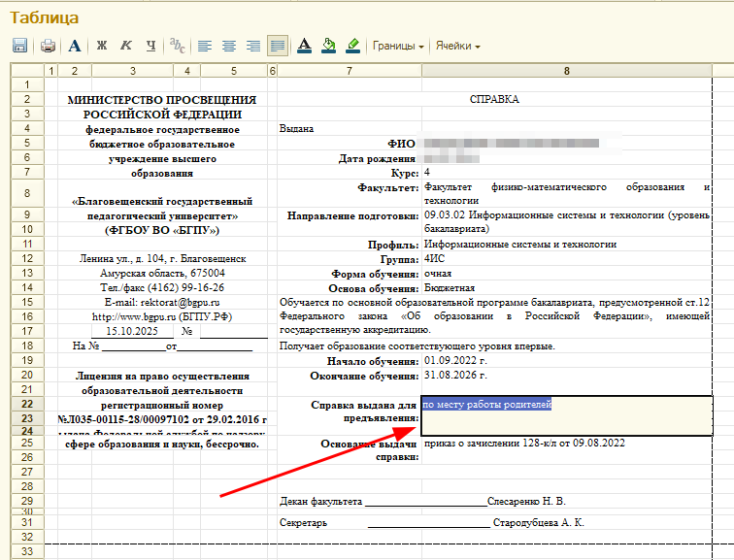Viewport: 734px width, 560px height.
Task: Click the text color icon
Action: pyautogui.click(x=303, y=46)
